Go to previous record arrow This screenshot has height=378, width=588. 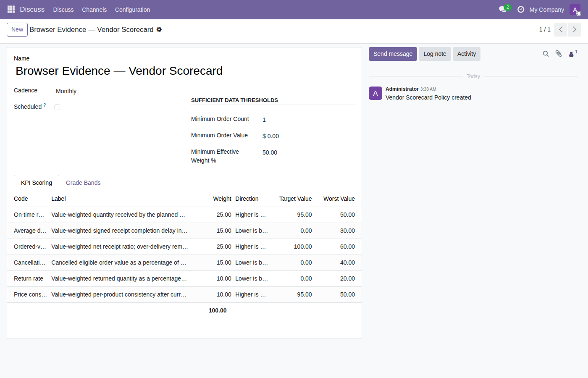click(x=561, y=29)
